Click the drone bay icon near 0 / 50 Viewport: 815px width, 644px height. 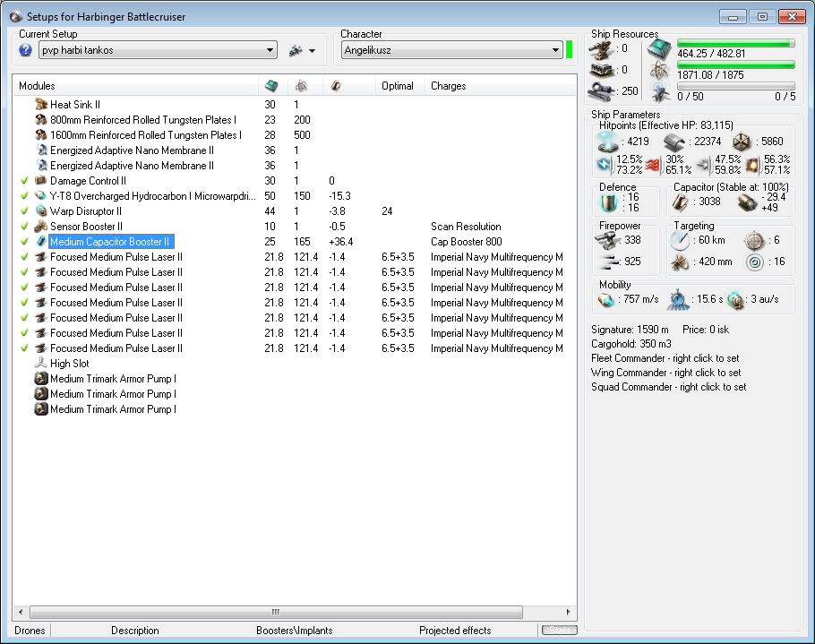(x=659, y=92)
